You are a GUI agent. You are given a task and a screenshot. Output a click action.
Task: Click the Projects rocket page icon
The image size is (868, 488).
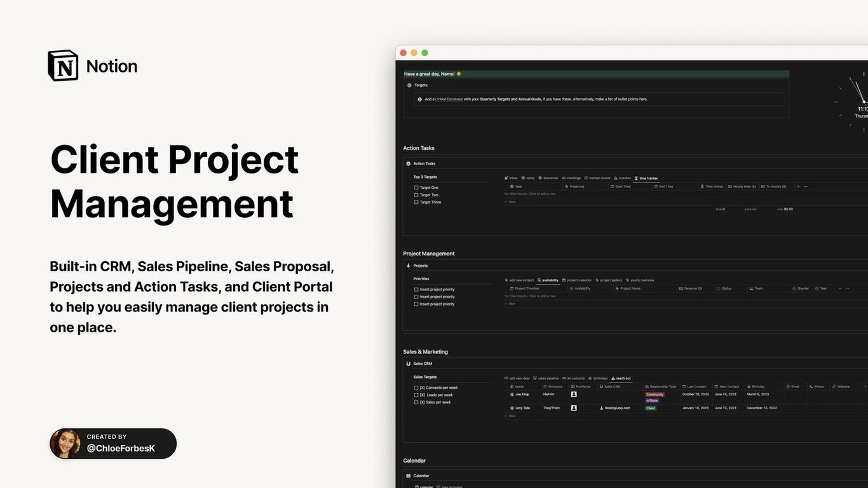point(409,266)
